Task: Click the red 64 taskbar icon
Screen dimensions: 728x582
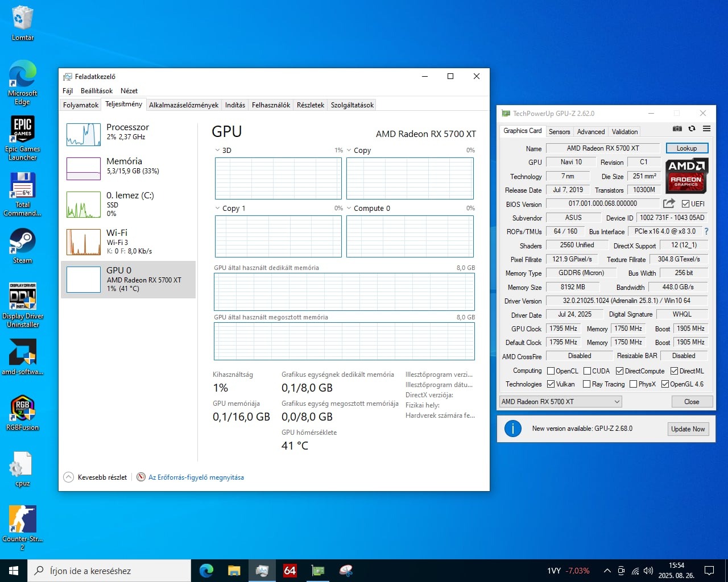Action: coord(289,571)
